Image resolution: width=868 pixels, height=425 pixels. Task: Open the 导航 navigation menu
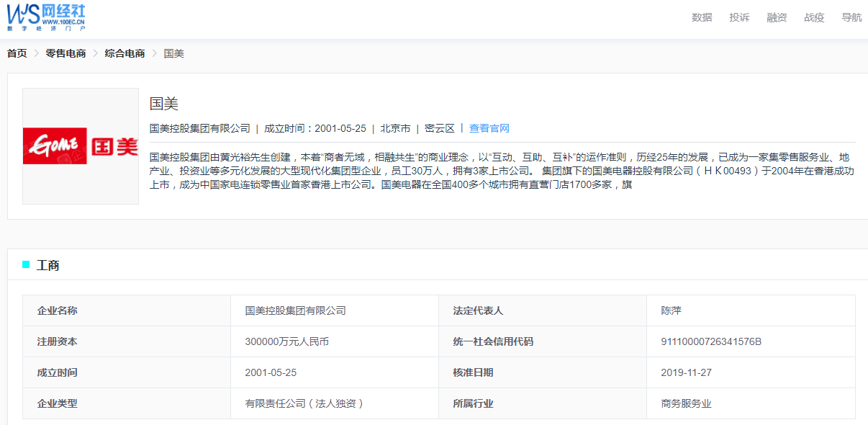point(851,17)
